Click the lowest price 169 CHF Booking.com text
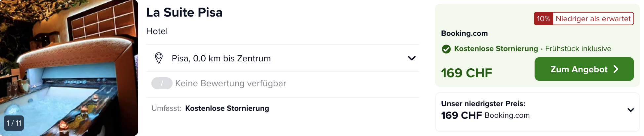Image resolution: width=644 pixels, height=136 pixels. [485, 115]
